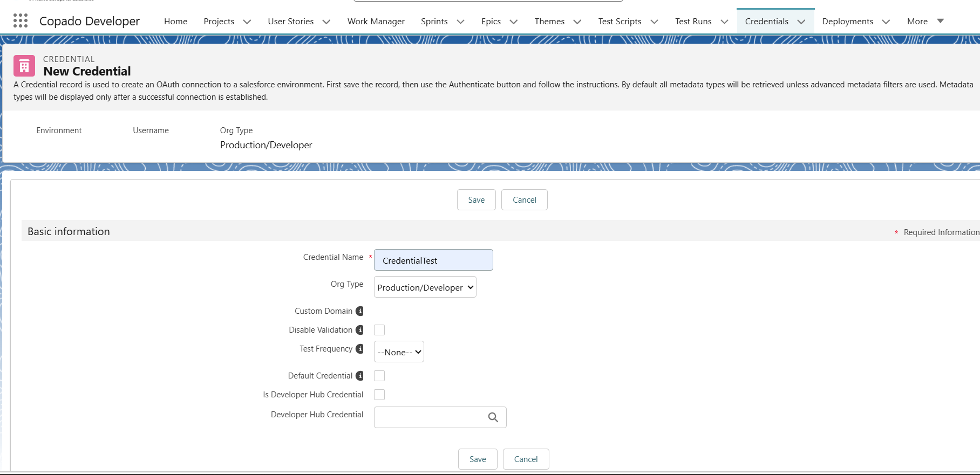Image resolution: width=980 pixels, height=475 pixels.
Task: Switch to Work Manager tab
Action: coord(376,21)
